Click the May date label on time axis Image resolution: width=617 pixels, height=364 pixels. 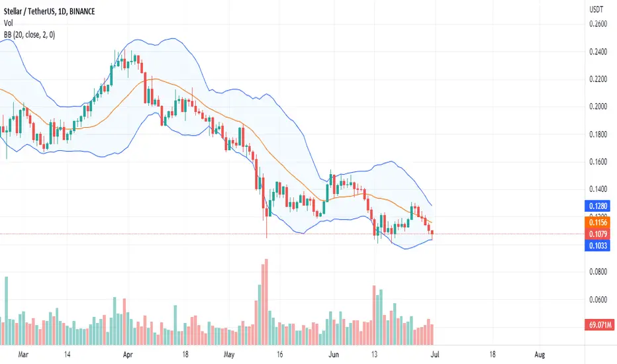coord(229,355)
